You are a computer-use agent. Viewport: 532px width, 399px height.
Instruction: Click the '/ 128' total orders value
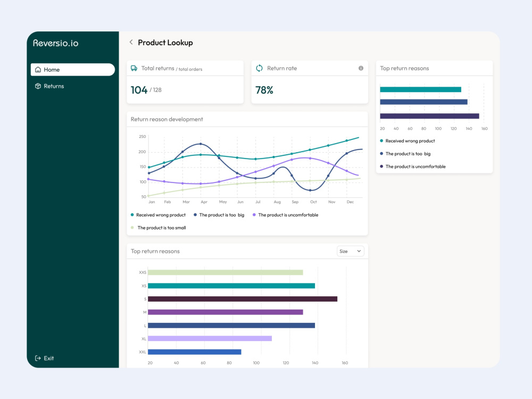tap(156, 90)
